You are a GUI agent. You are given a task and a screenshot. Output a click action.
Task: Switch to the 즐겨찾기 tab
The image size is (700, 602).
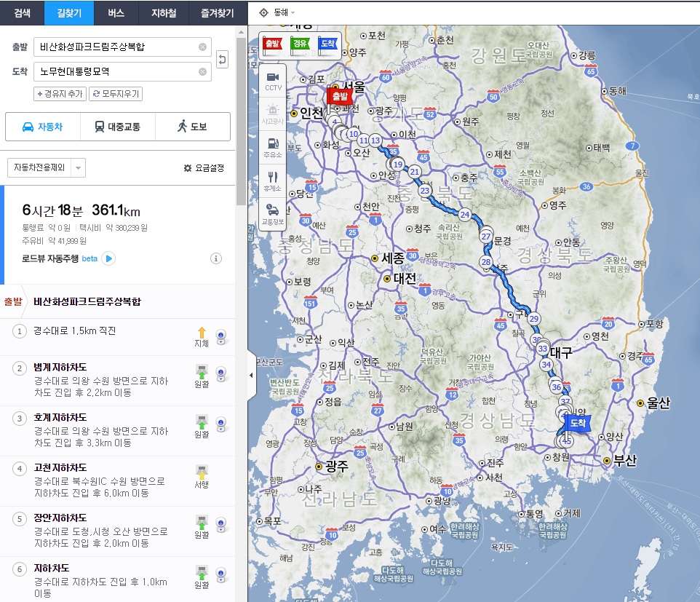tap(211, 12)
